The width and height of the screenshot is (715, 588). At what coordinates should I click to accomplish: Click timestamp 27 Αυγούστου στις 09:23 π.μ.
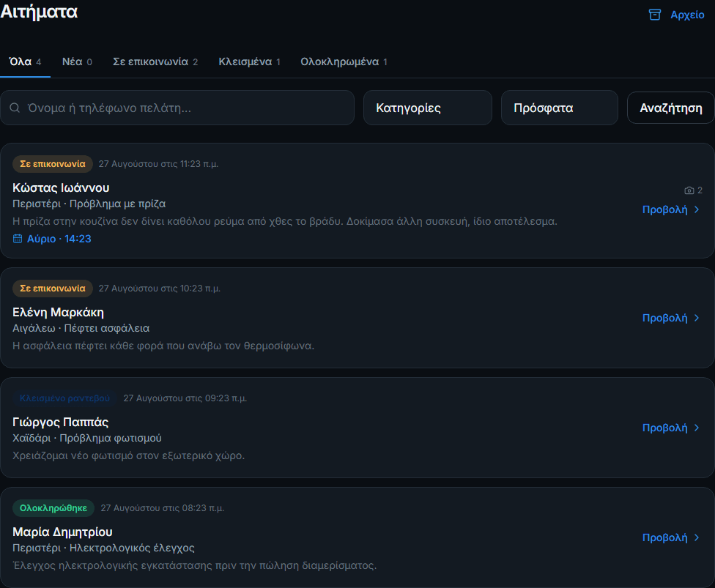(x=185, y=398)
